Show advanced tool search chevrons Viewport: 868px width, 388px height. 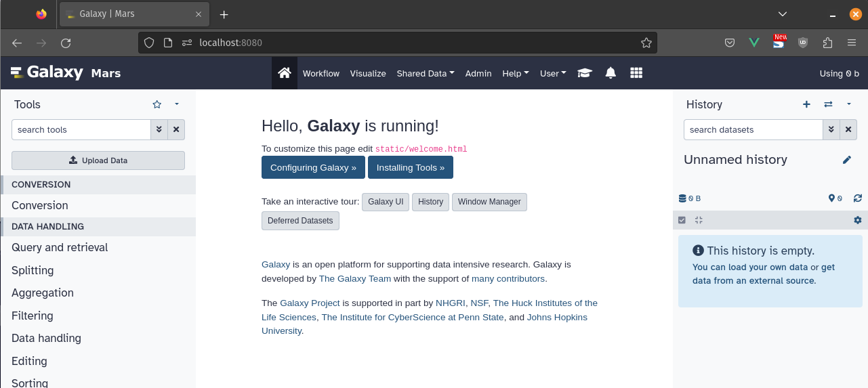(x=159, y=129)
